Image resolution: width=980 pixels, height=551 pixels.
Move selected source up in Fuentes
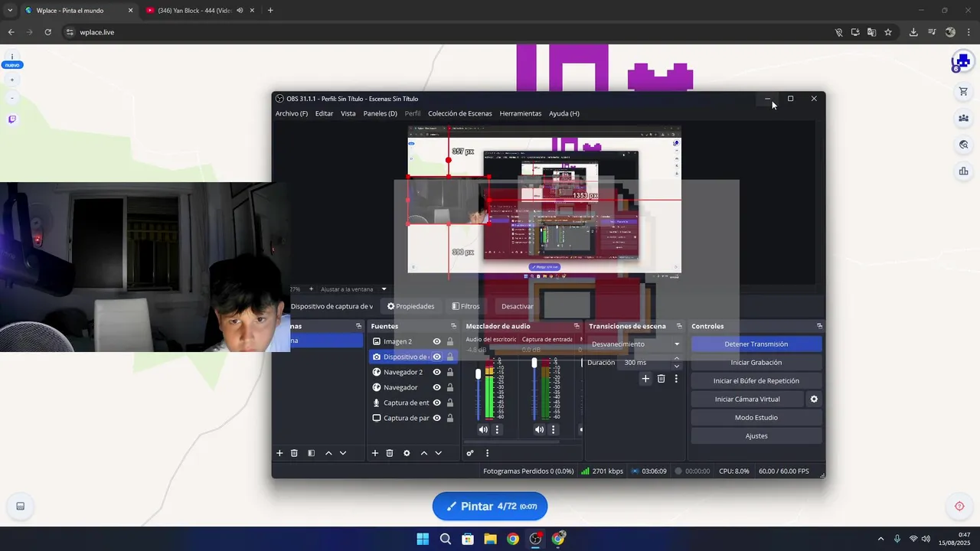coord(424,453)
